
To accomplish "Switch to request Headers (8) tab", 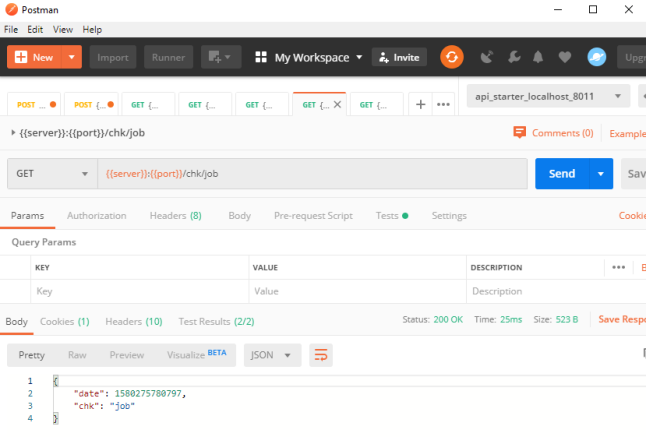I will click(x=176, y=216).
